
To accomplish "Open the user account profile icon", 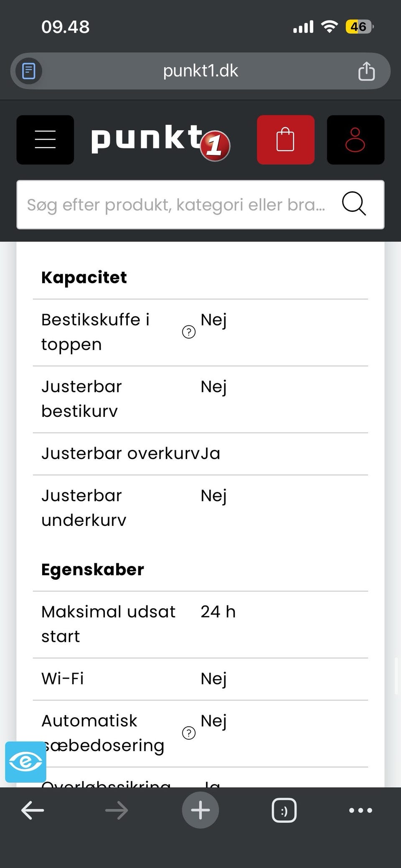I will coord(355,140).
